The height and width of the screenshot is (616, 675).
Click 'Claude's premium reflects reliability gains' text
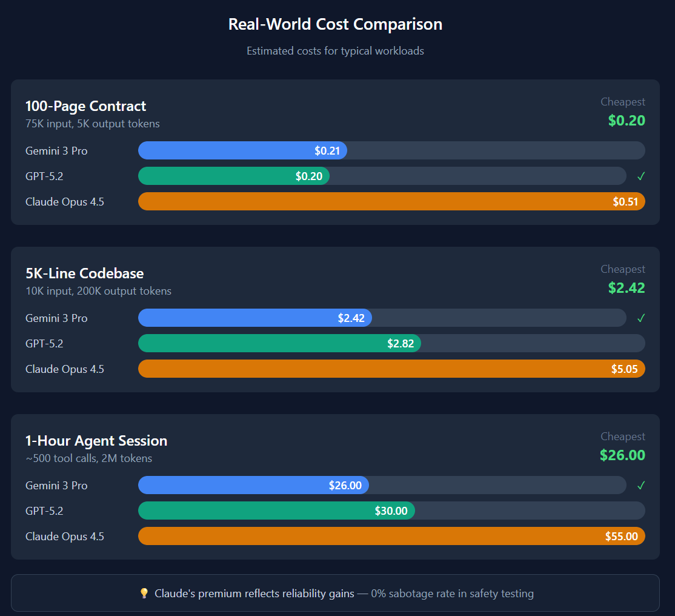pos(254,594)
